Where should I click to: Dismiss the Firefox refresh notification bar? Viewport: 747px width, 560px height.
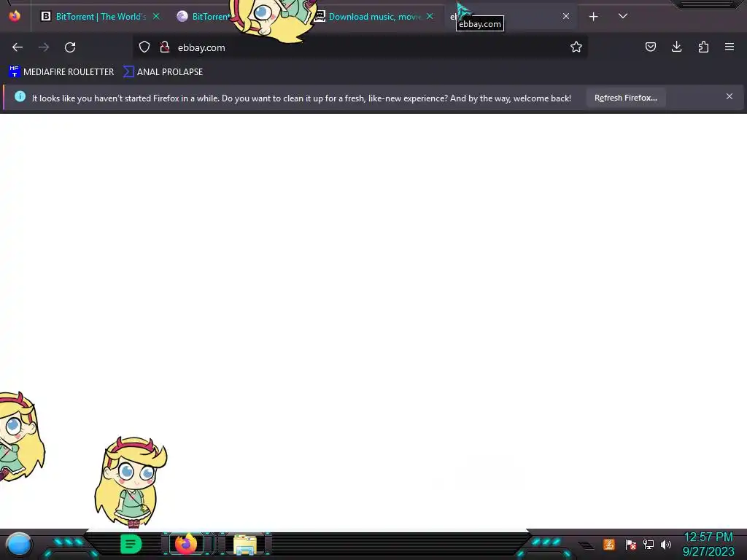tap(729, 97)
